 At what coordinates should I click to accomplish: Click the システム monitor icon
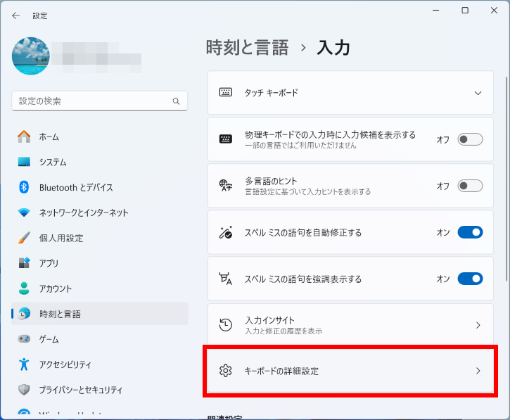pyautogui.click(x=24, y=162)
